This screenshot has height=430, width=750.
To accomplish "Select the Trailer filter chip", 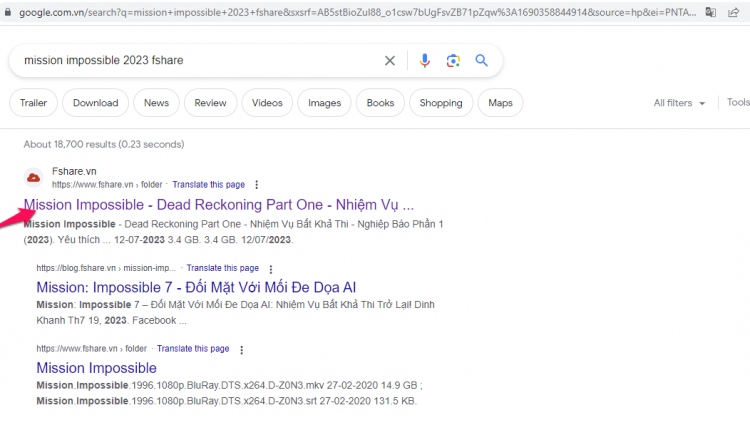I will coord(33,103).
